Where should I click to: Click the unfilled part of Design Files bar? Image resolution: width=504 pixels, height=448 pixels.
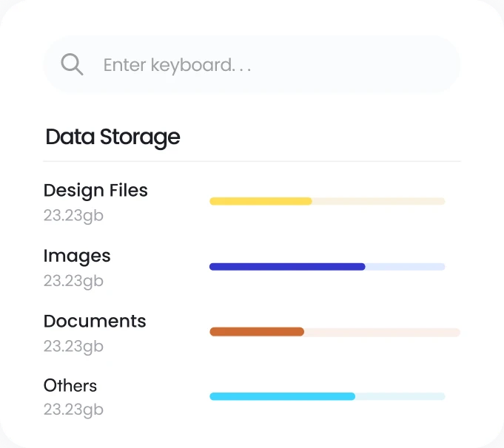pos(378,201)
